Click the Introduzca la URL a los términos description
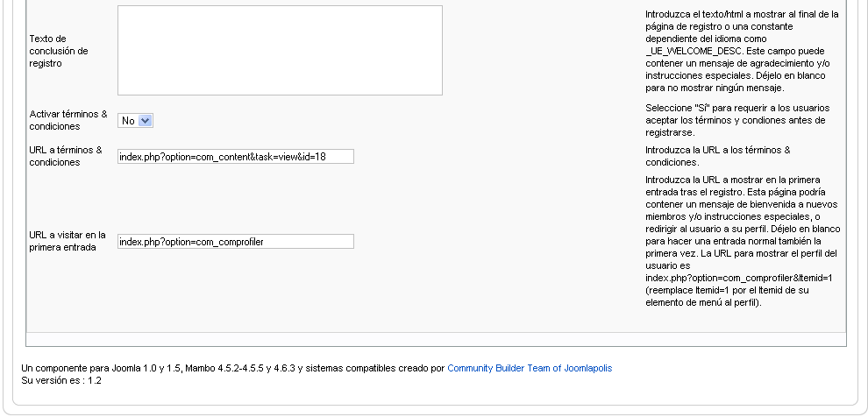This screenshot has width=868, height=417. pos(718,156)
